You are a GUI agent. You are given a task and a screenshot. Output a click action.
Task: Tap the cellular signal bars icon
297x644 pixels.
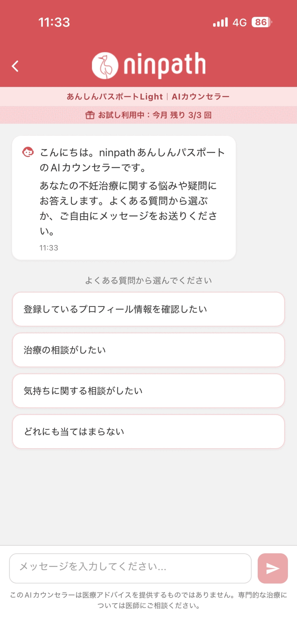click(x=220, y=22)
